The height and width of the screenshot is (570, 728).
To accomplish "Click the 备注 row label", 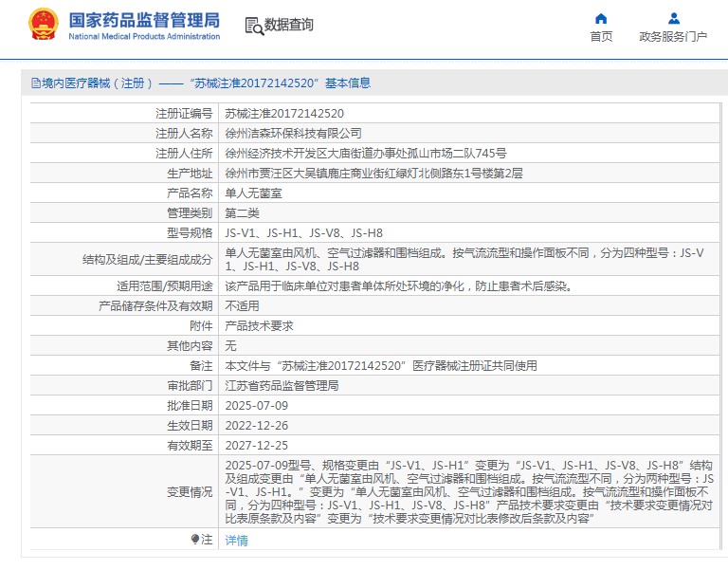I will [x=201, y=366].
